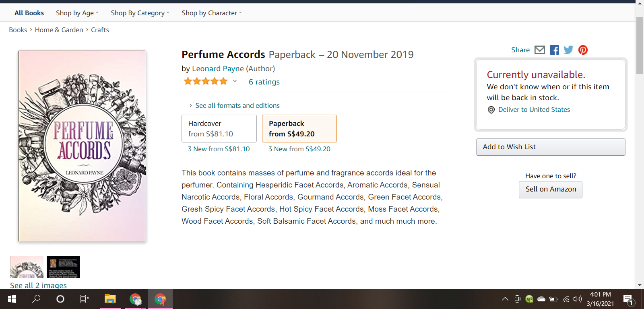
Task: Open File Explorer from the taskbar
Action: (x=110, y=299)
